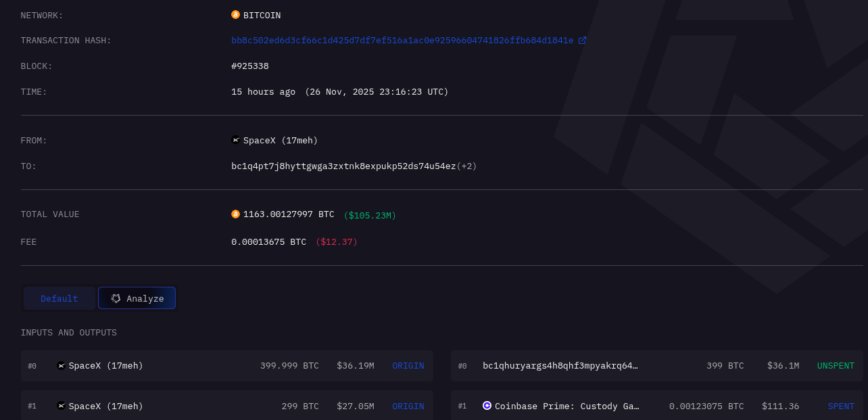Click the Bitcoin network logo icon

tap(235, 15)
